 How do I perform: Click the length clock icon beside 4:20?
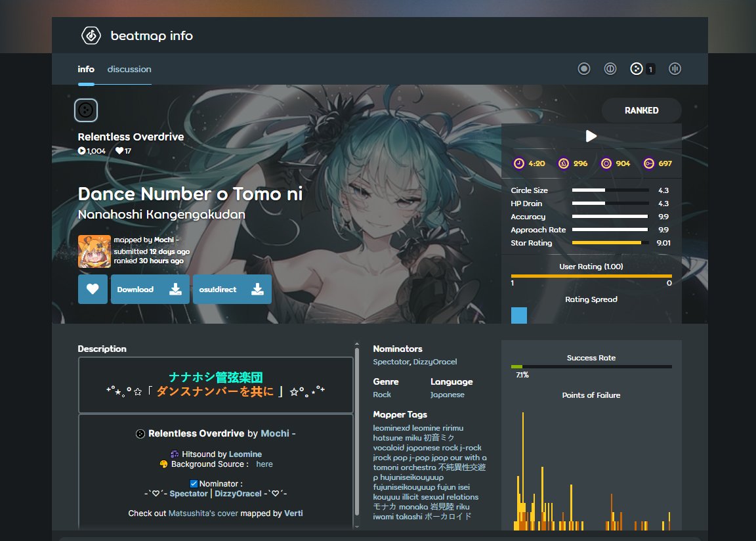[519, 163]
